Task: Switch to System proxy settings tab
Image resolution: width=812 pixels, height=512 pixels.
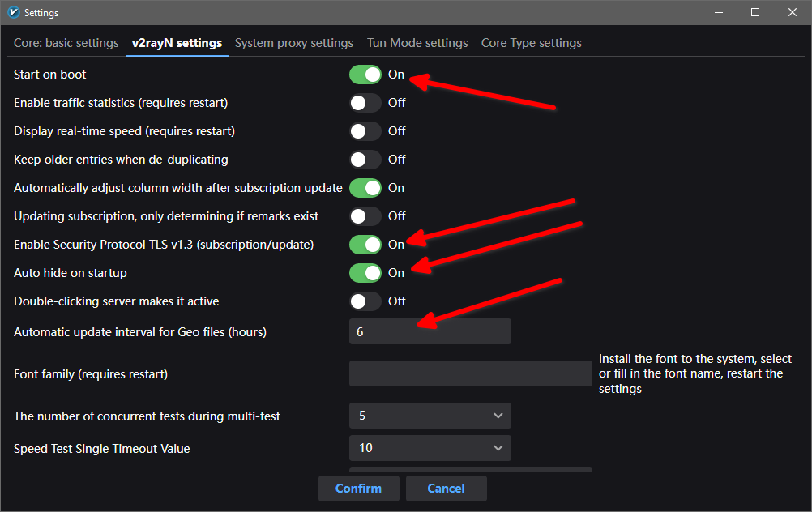Action: pos(294,43)
